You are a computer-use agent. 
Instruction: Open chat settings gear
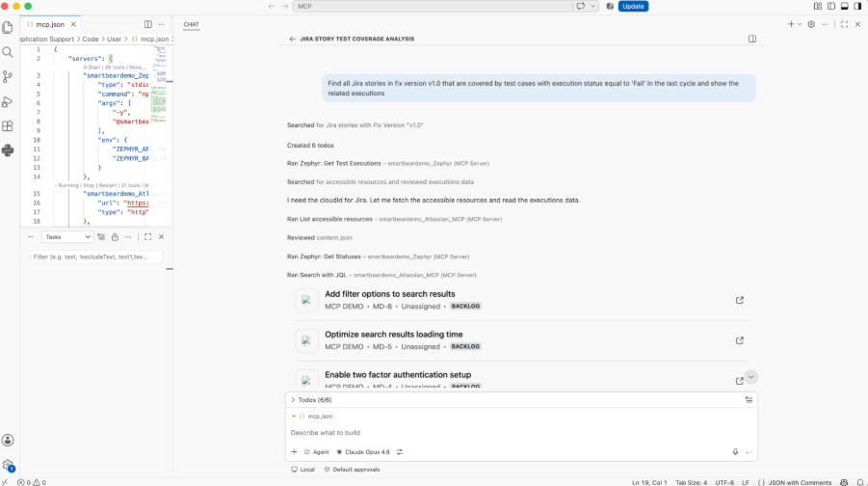coord(811,24)
